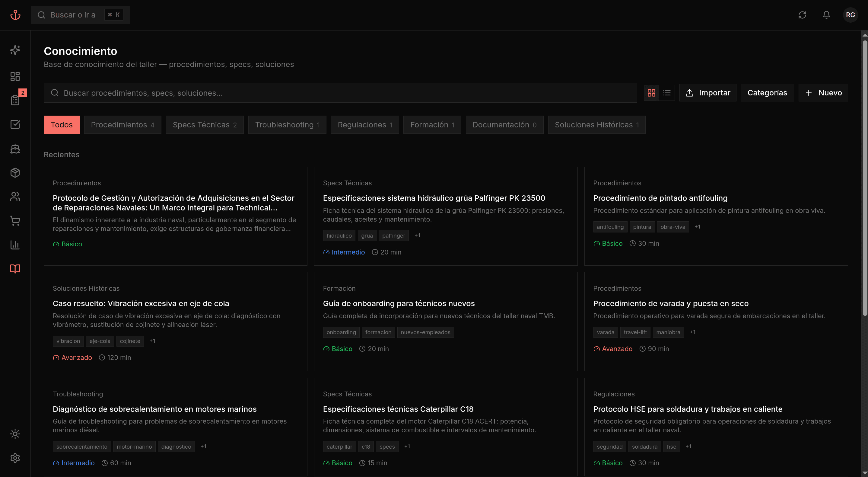This screenshot has width=868, height=477.
Task: View reports via the bar chart icon
Action: point(15,245)
